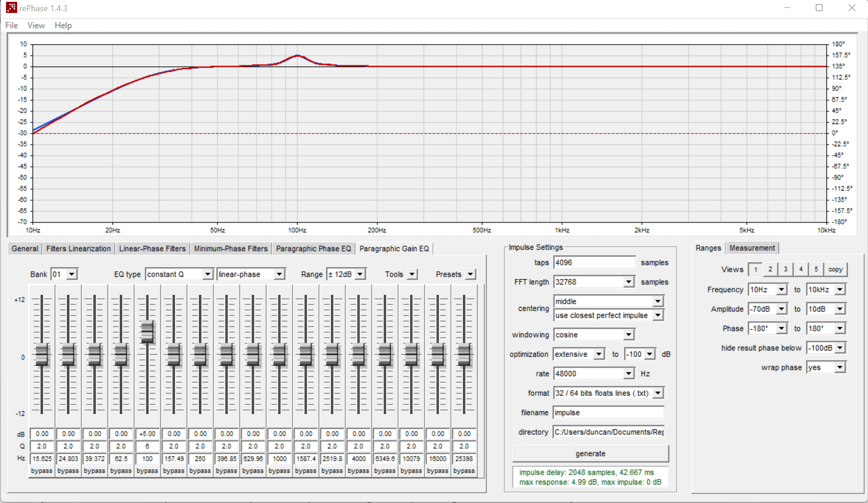Toggle bypass for the 39.372 Hz band
Viewport: 868px width, 503px height.
click(94, 471)
